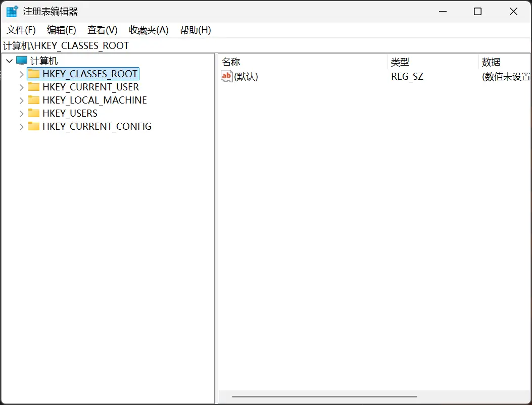Select the (默认) registry value
Image resolution: width=532 pixels, height=405 pixels.
246,76
